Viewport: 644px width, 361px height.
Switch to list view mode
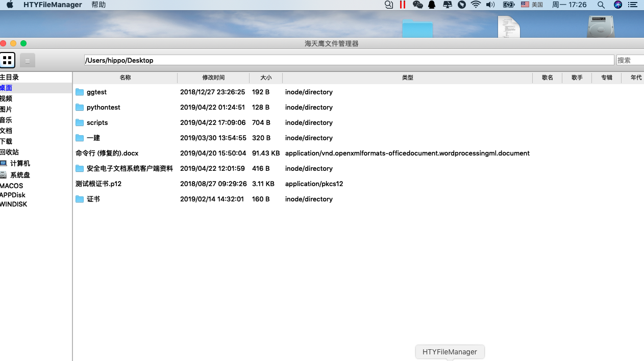pyautogui.click(x=27, y=60)
